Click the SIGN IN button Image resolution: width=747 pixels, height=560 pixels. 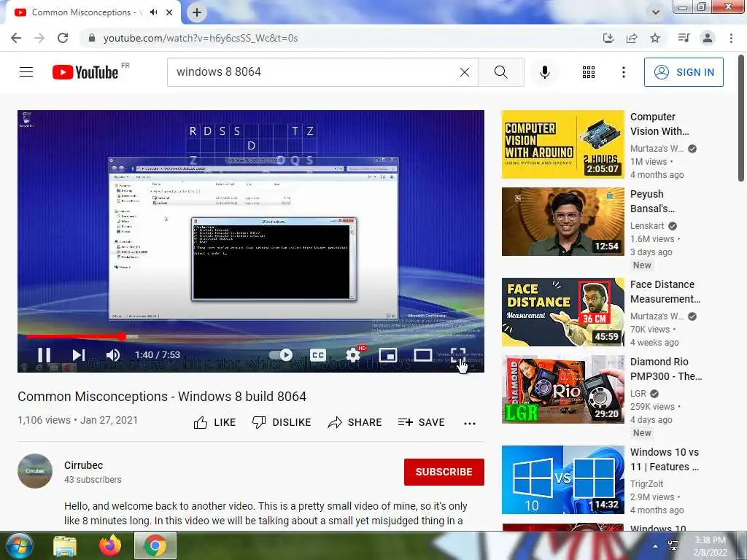(684, 72)
